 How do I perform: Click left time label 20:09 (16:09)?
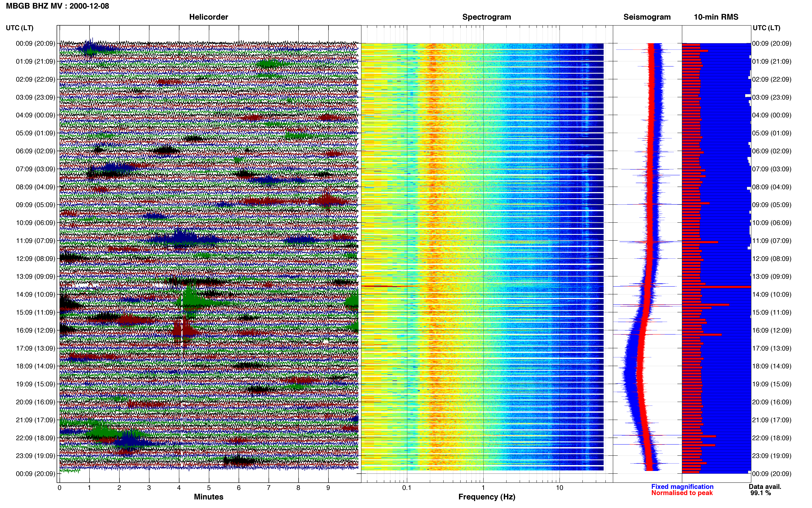coord(35,402)
